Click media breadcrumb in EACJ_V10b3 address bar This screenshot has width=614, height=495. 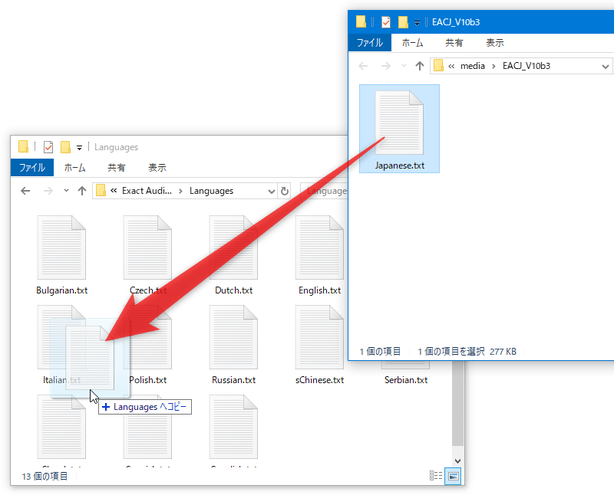[x=472, y=66]
